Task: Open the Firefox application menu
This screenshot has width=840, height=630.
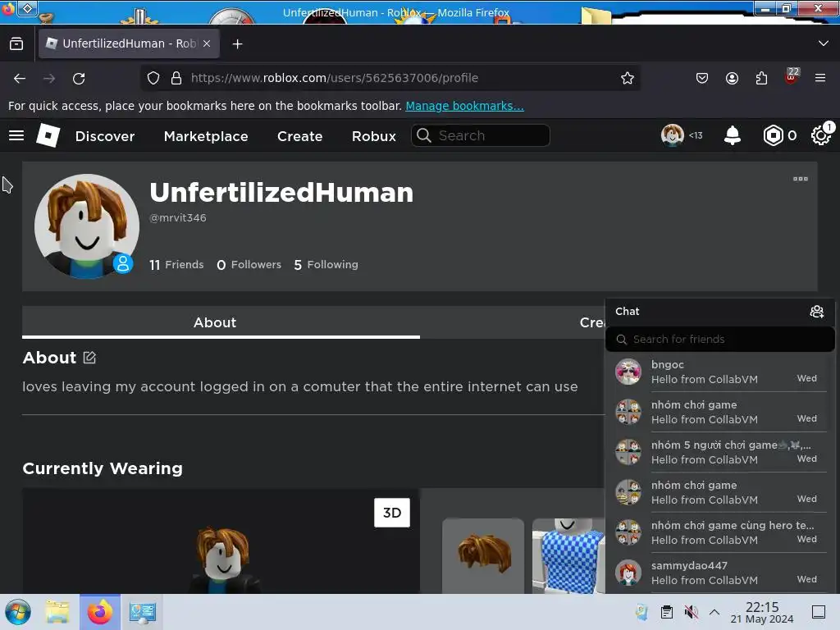Action: click(820, 78)
